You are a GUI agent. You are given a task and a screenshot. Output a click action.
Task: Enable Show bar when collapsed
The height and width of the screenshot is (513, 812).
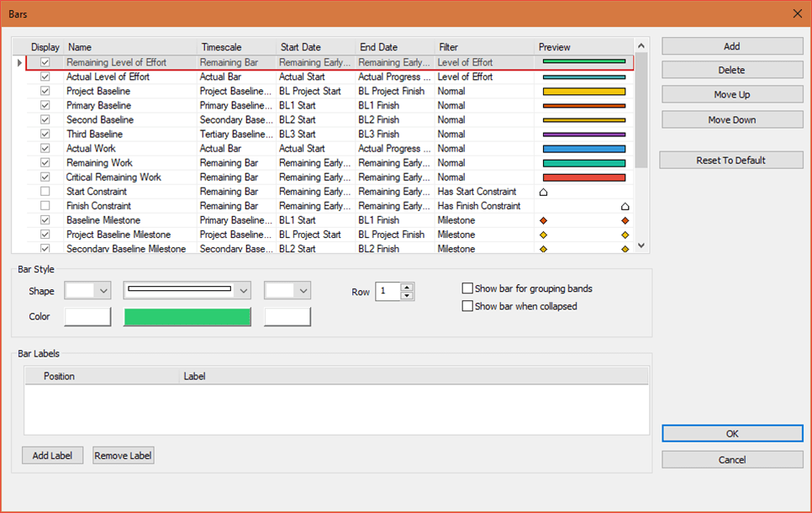[x=467, y=306]
